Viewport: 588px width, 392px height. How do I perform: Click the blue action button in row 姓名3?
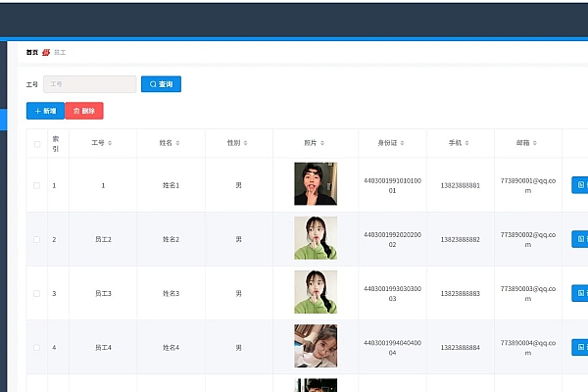(580, 293)
